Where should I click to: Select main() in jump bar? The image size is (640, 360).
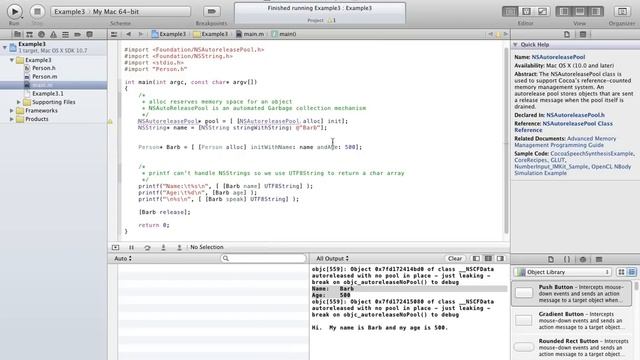(284, 34)
